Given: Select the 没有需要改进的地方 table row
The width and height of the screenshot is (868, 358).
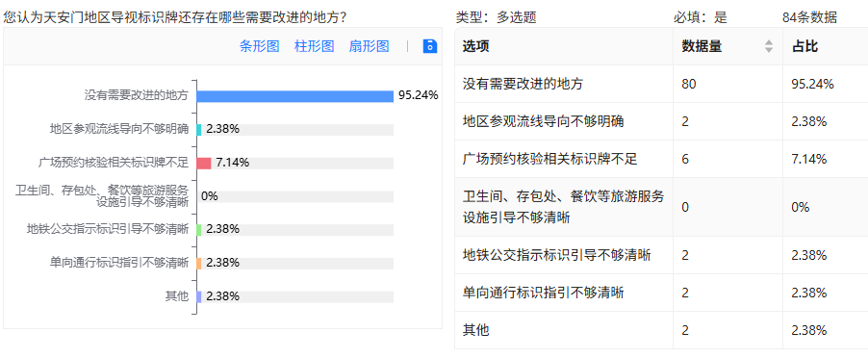Looking at the screenshot, I should [661, 84].
